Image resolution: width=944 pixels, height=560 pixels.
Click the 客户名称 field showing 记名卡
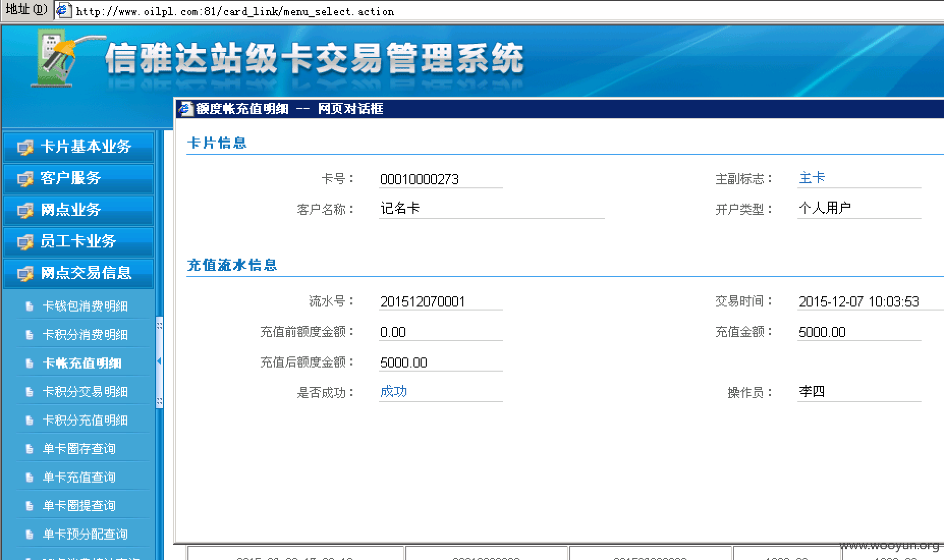pyautogui.click(x=491, y=209)
